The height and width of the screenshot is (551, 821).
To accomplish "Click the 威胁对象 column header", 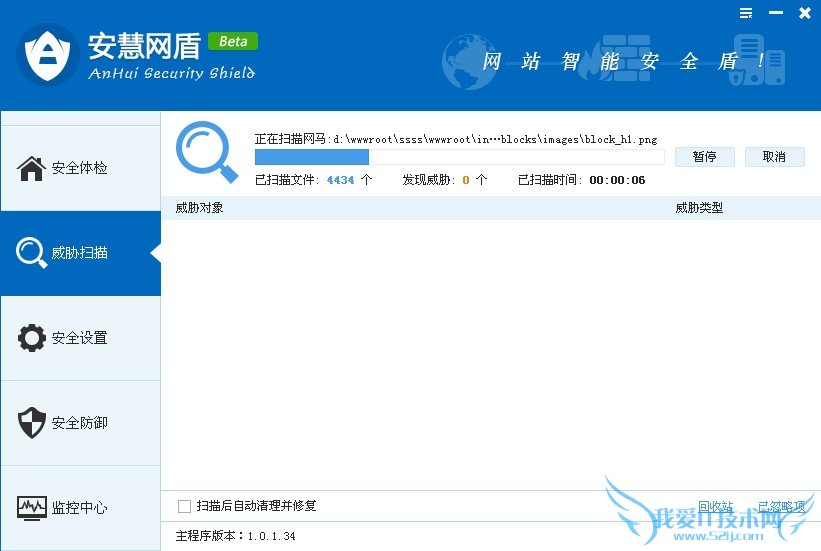I will tap(199, 208).
